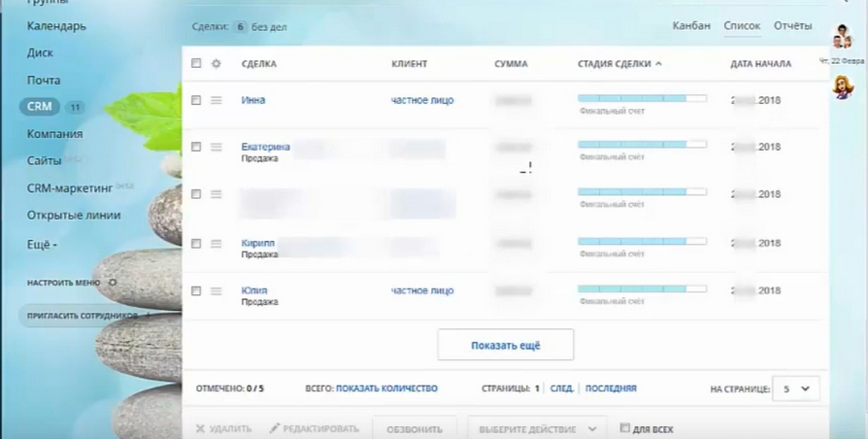Open row menu icon for Екатерина deal
The image size is (868, 439).
coord(216,147)
